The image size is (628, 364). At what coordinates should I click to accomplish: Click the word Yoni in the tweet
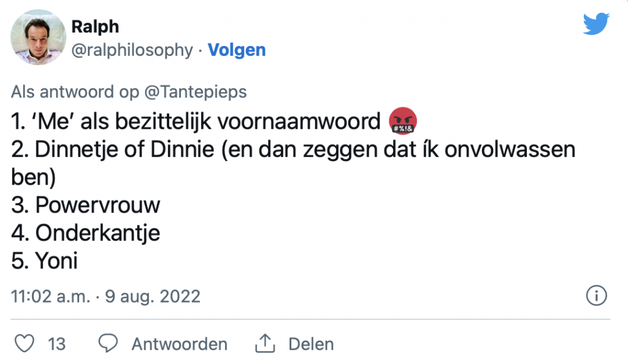[56, 262]
